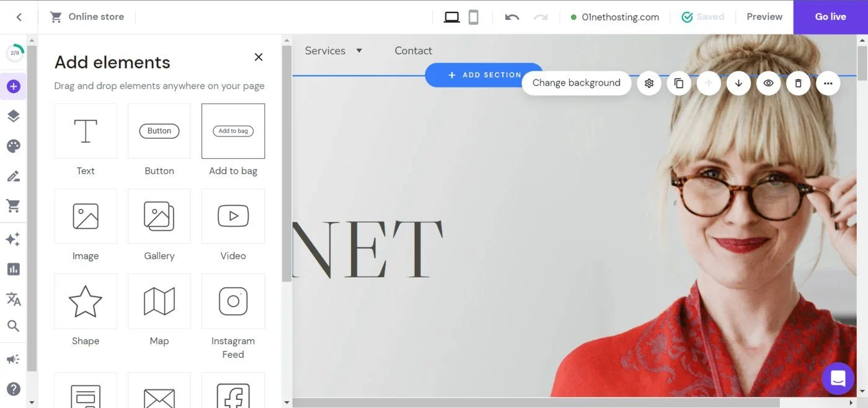The image size is (868, 408).
Task: Select the Layers and pages icon
Action: tap(14, 115)
